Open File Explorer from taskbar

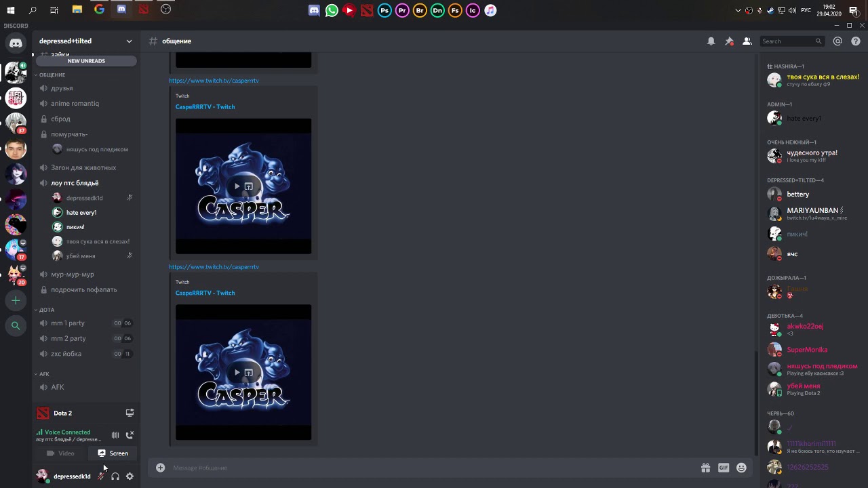[77, 9]
